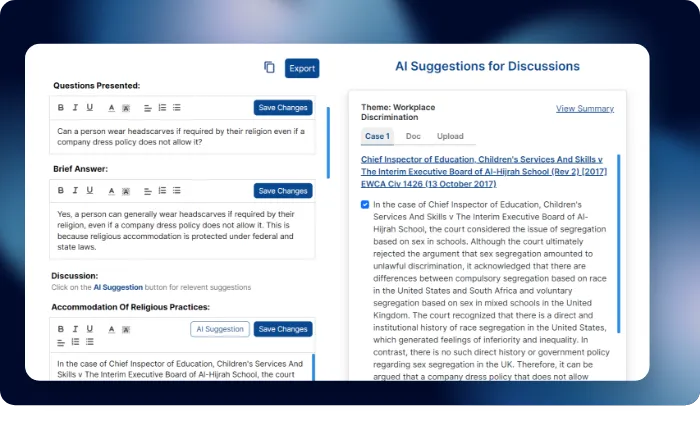The image size is (700, 421).
Task: Click the 'AI Suggestions for Discussions' heading
Action: click(x=487, y=66)
